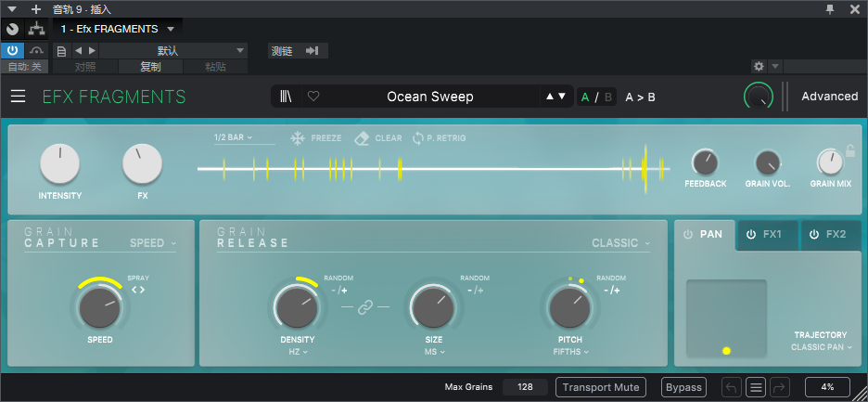Image resolution: width=868 pixels, height=402 pixels.
Task: Click the 粘贴 paste button
Action: (215, 67)
